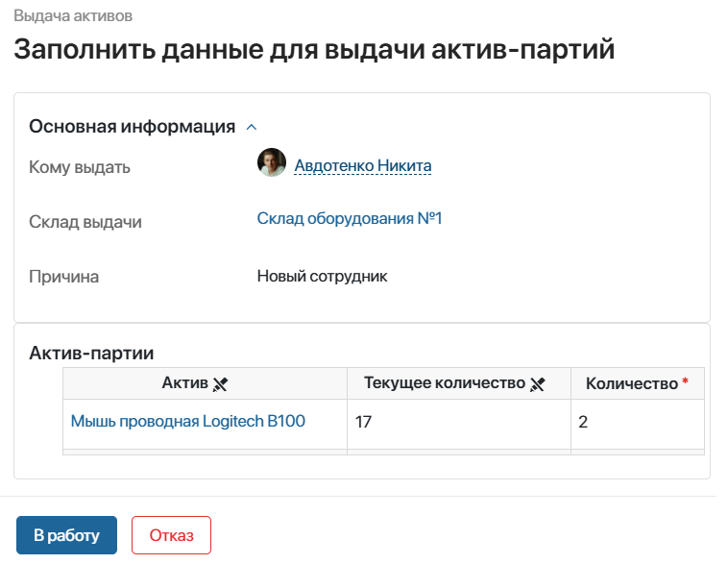Viewport: 728px width, 564px height.
Task: Select the current quantity cell showing 17
Action: click(459, 423)
